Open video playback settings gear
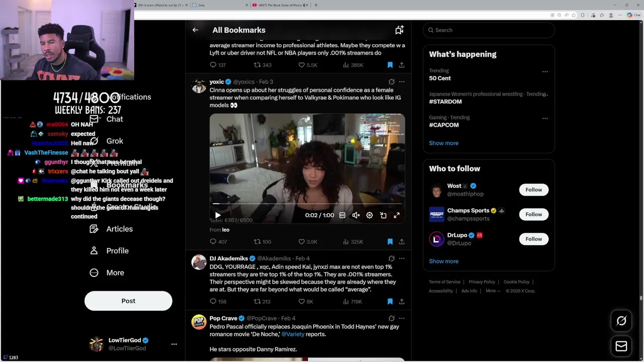644x362 pixels. point(369,215)
